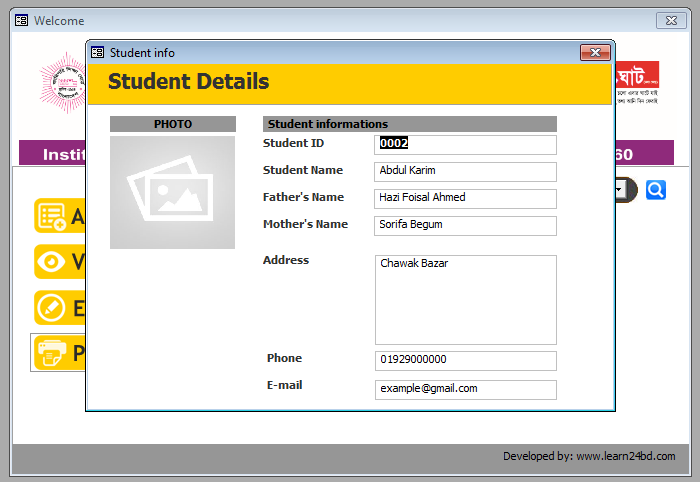Screen dimensions: 700x482
Task: Close the Student info dialog
Action: (x=595, y=53)
